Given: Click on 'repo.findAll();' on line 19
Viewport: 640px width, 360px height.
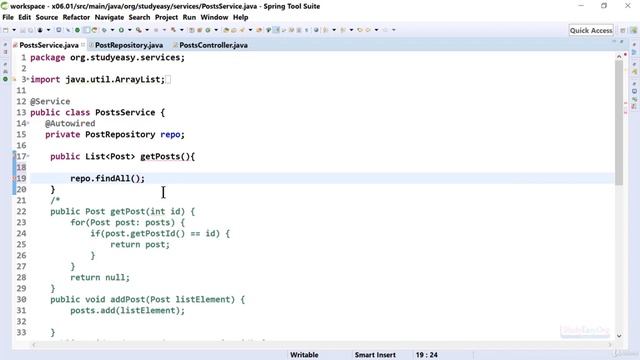Looking at the screenshot, I should [107, 178].
